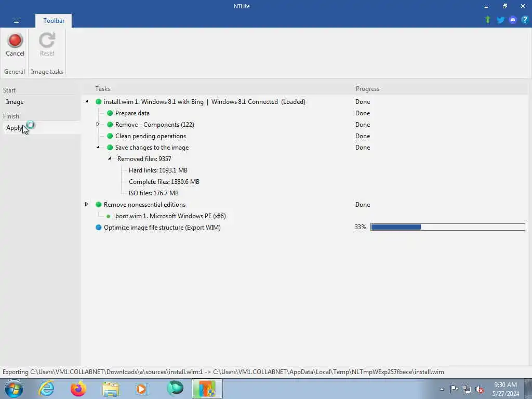Viewport: 532px width, 399px height.
Task: Click green dot beside Remove nonessential editions
Action: pyautogui.click(x=98, y=204)
